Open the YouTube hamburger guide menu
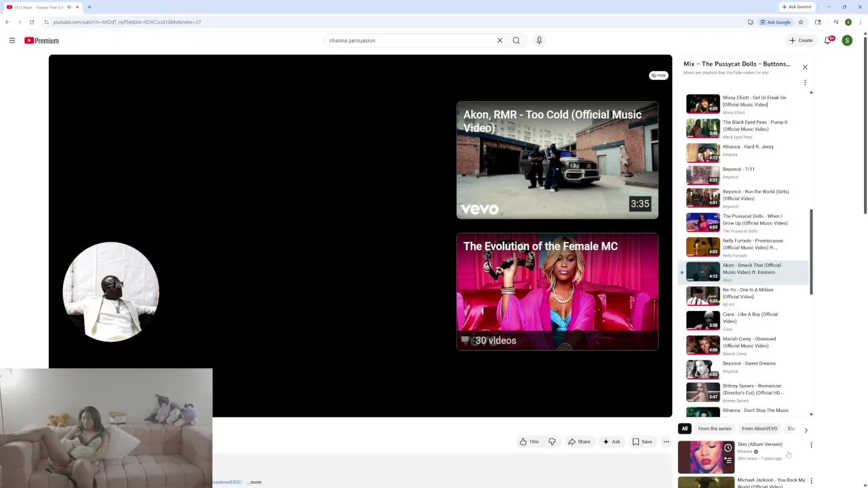868x488 pixels. 12,41
